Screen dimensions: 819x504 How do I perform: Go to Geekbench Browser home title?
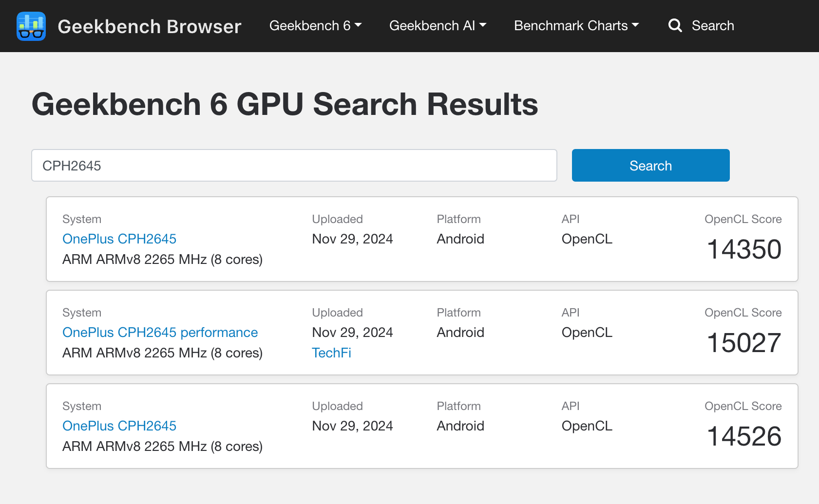149,26
